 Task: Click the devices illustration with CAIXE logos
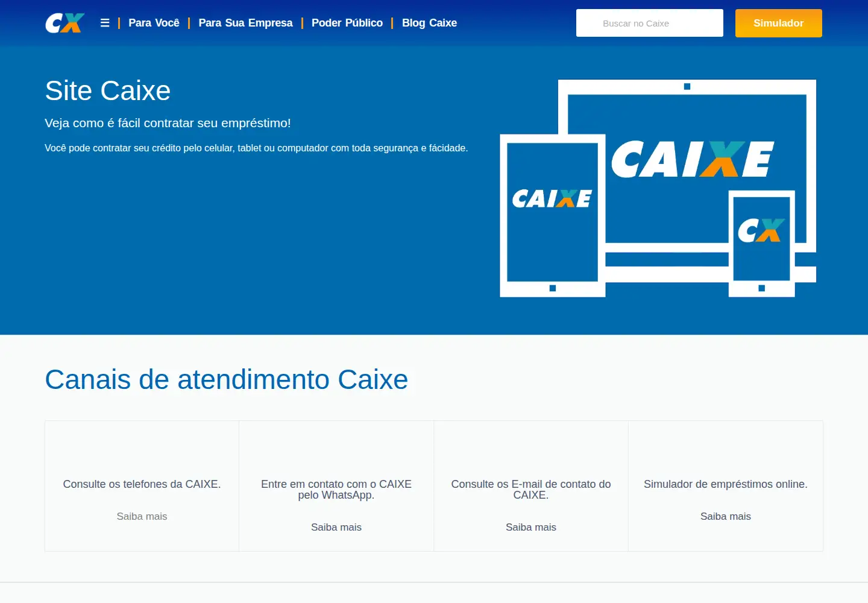pos(658,188)
